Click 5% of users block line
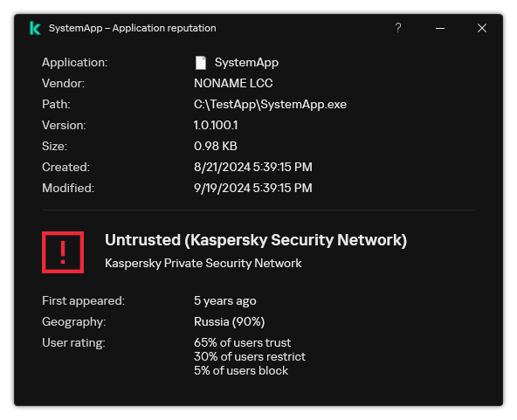 pyautogui.click(x=241, y=370)
